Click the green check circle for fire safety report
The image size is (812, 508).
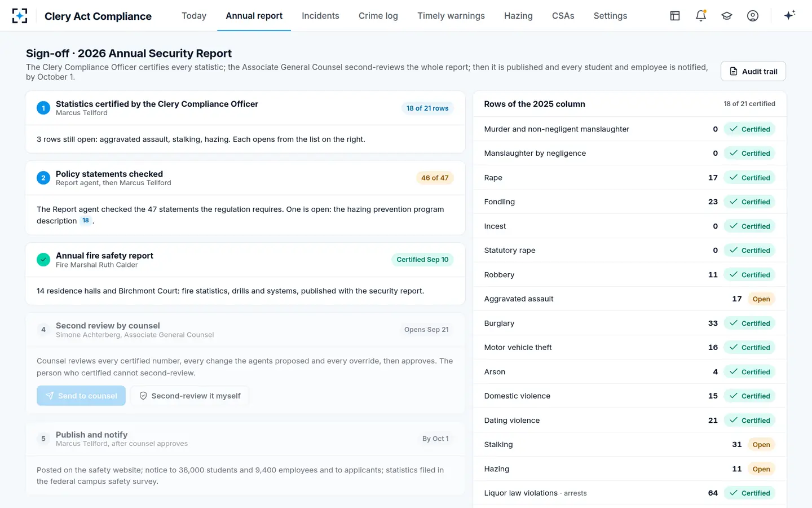tap(43, 260)
